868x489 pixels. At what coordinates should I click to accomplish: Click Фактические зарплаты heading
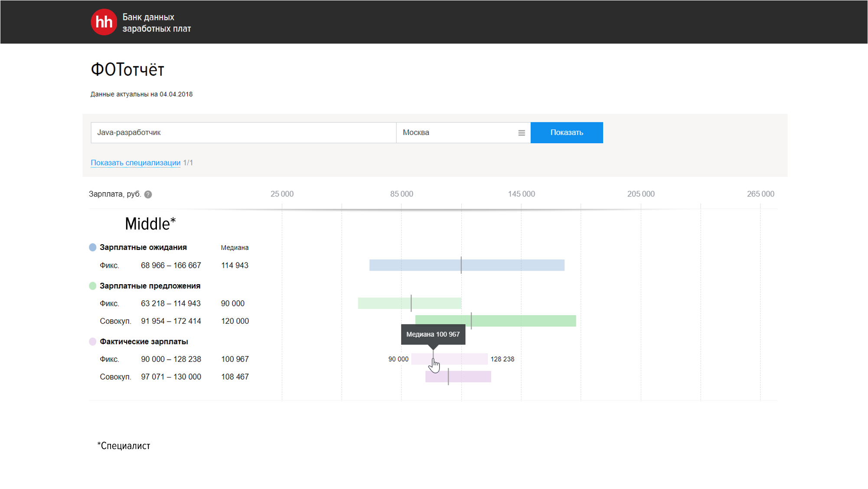click(144, 341)
